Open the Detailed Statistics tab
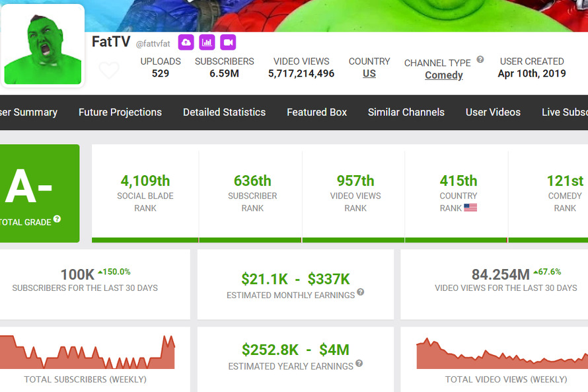 tap(224, 112)
